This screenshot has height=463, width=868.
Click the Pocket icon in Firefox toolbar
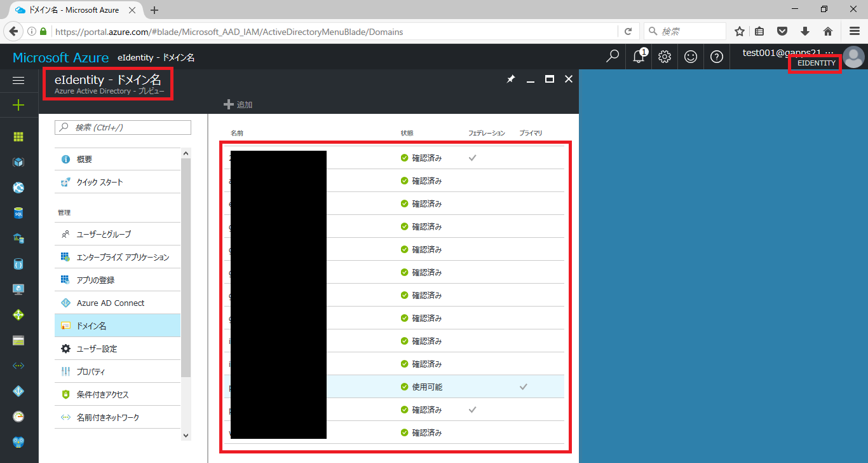pos(783,31)
